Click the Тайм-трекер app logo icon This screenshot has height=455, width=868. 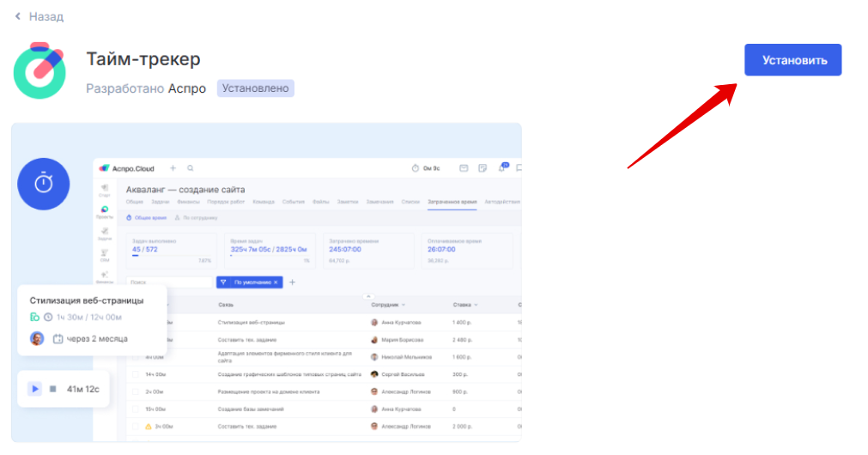[x=40, y=70]
